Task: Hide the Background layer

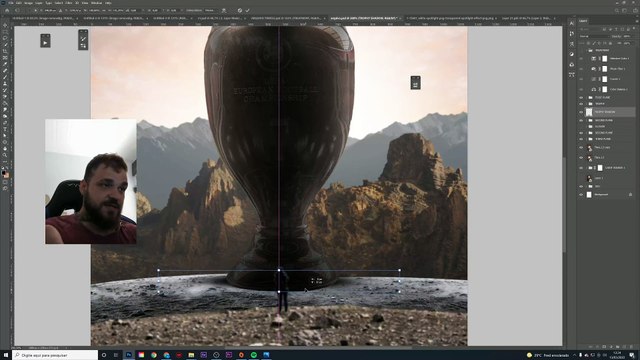Action: click(581, 194)
